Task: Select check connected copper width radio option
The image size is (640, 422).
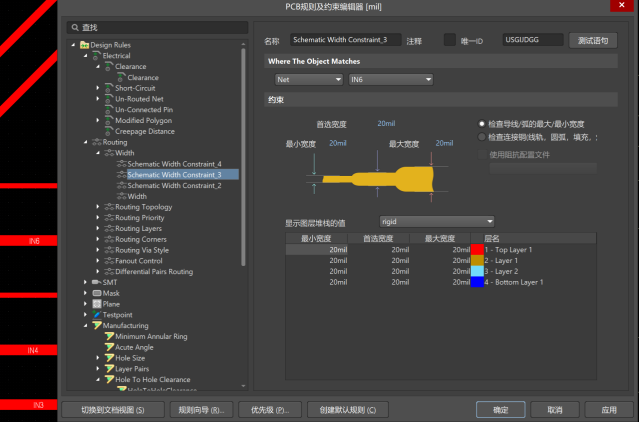Action: (483, 136)
